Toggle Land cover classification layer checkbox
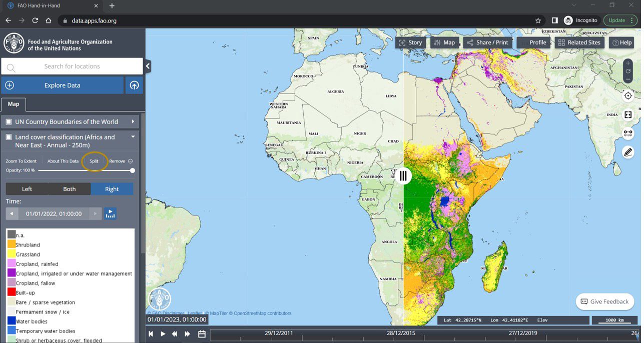This screenshot has height=343, width=644. coord(9,137)
